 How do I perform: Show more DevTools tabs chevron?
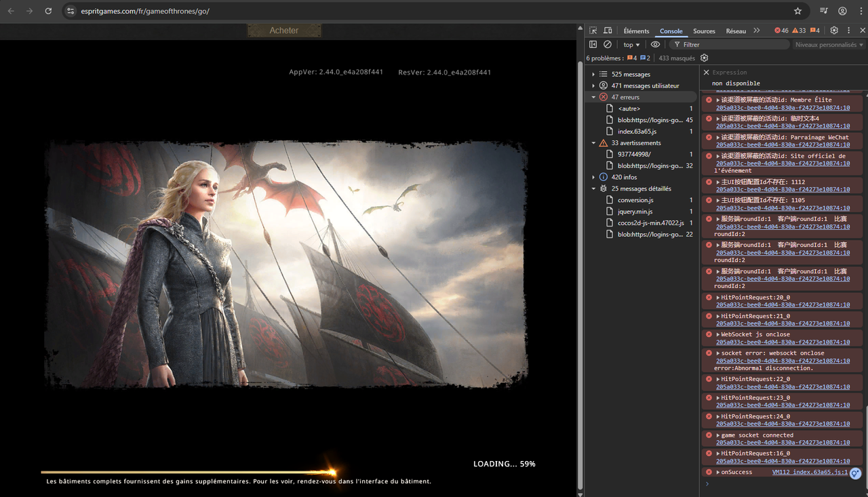[757, 31]
